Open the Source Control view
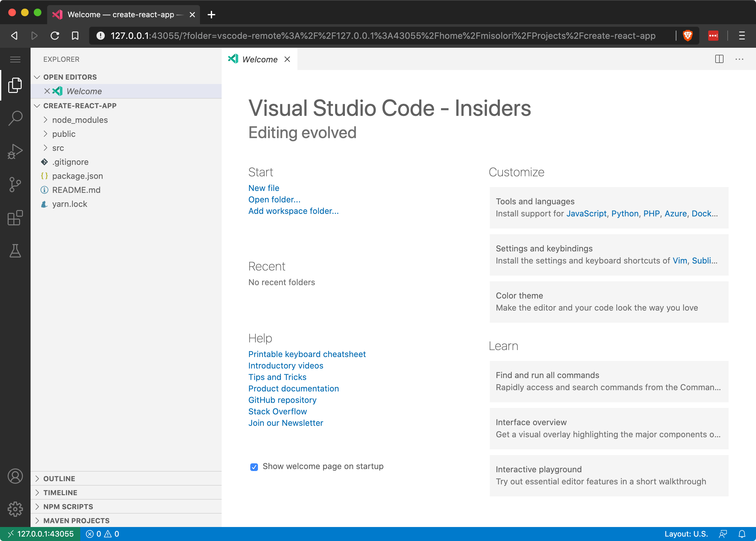 (15, 185)
